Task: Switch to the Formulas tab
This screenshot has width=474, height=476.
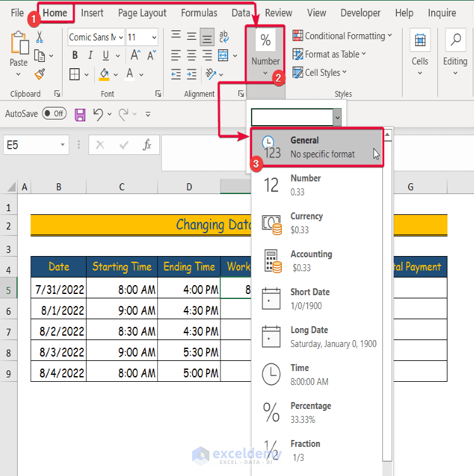Action: click(199, 13)
